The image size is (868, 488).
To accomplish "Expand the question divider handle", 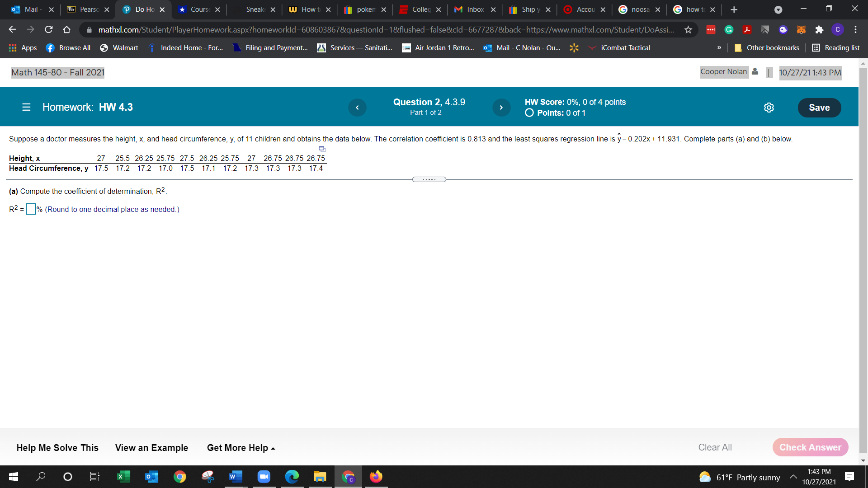I will (429, 179).
